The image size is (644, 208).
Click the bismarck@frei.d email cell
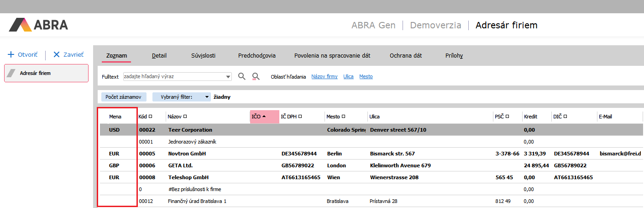coord(620,154)
